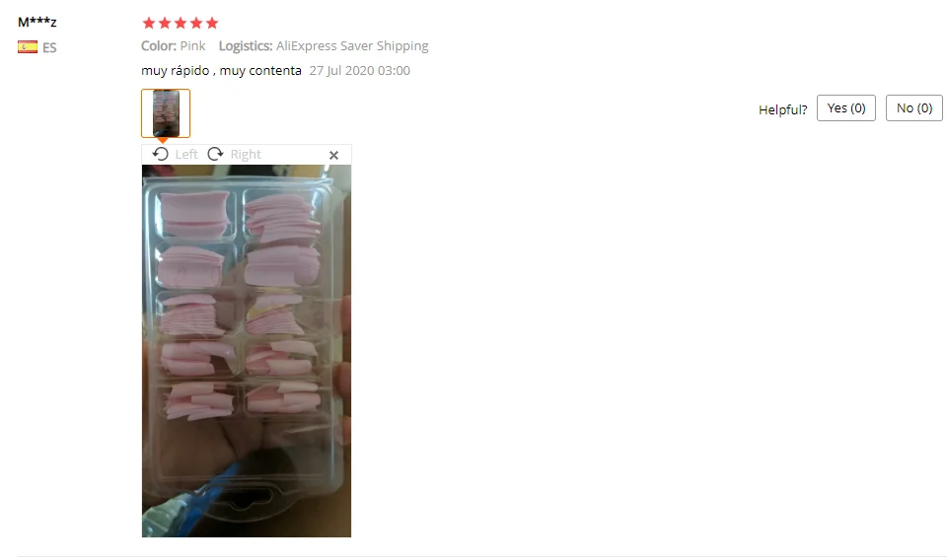Click the AliExpress Saver Shipping logistics text

click(x=352, y=46)
